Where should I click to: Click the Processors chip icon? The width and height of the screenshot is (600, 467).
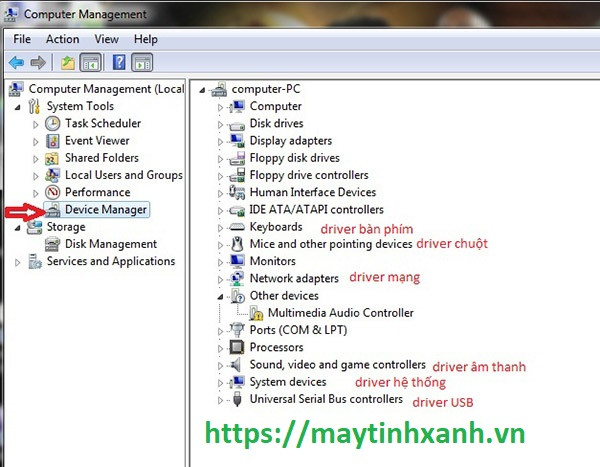[x=237, y=347]
